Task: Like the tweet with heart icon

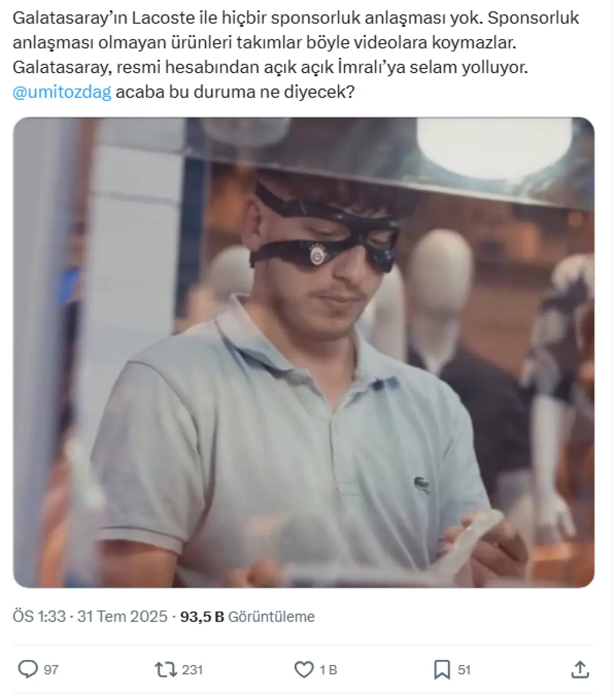Action: [x=304, y=669]
